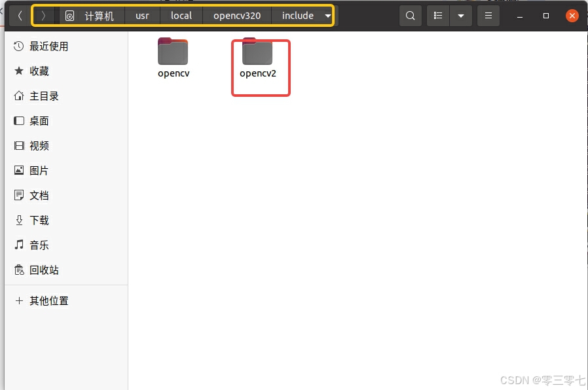
Task: Select the include path segment
Action: 298,16
